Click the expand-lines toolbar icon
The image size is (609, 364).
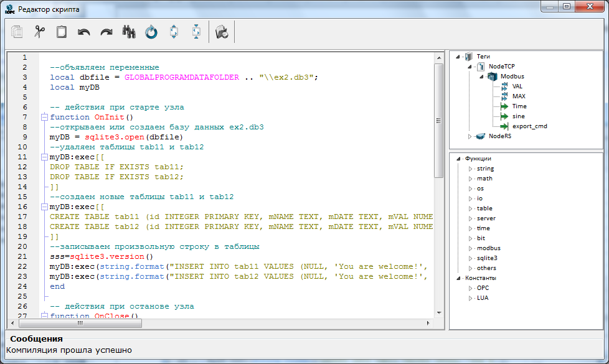pyautogui.click(x=174, y=31)
